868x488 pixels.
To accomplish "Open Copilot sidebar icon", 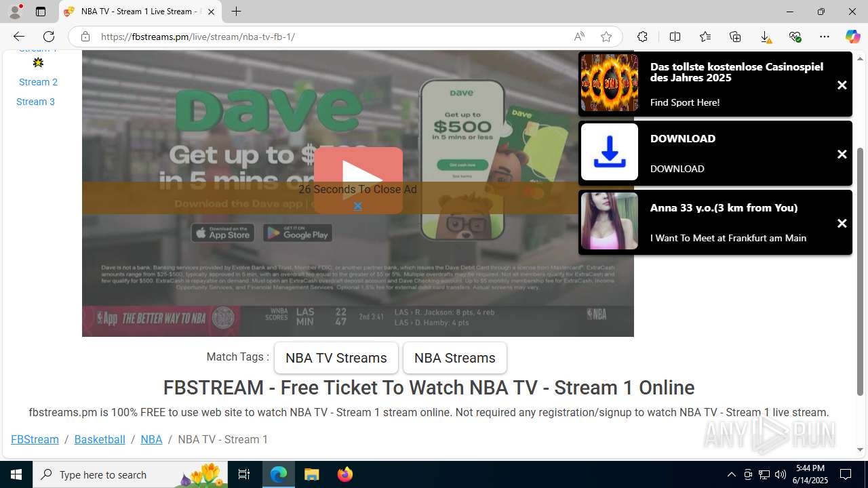I will click(853, 37).
